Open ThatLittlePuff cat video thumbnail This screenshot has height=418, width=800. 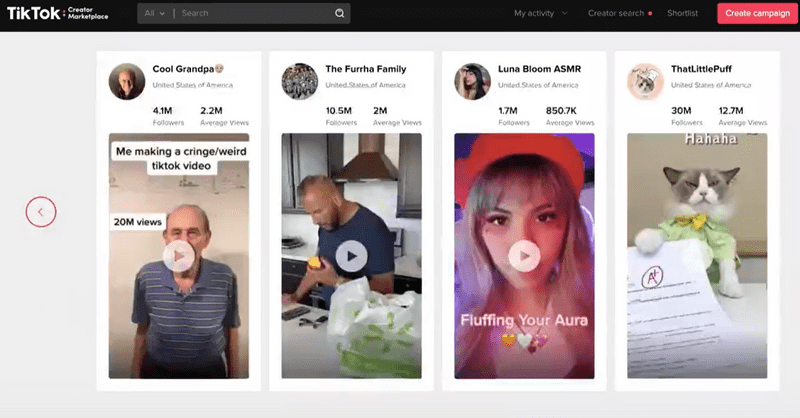click(697, 257)
